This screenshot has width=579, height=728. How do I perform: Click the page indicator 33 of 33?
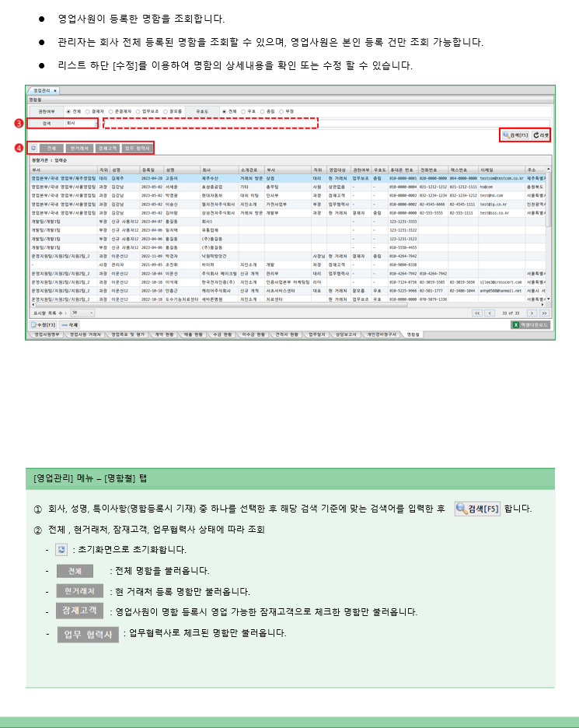(x=511, y=313)
